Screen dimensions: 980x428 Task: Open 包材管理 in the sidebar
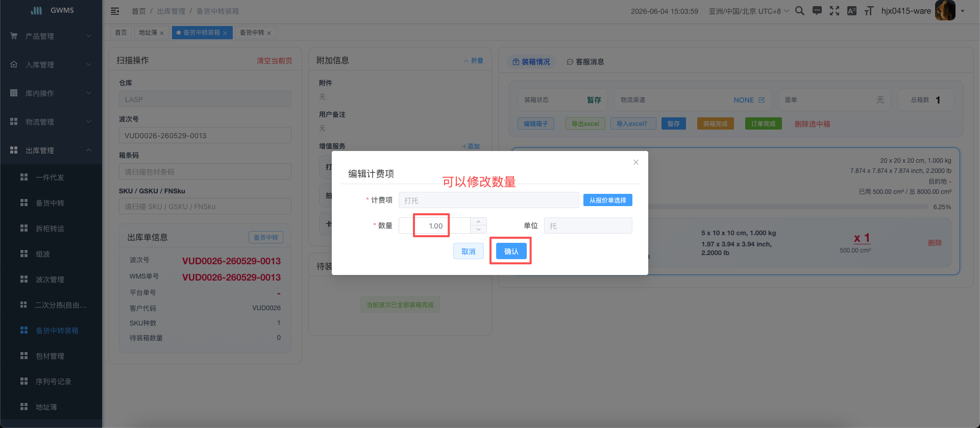tap(51, 356)
